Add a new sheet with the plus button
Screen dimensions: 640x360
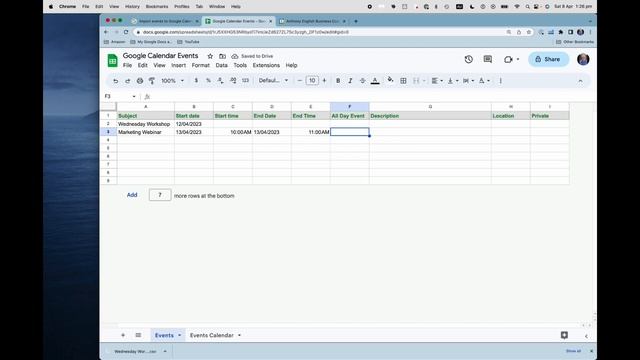[123, 335]
